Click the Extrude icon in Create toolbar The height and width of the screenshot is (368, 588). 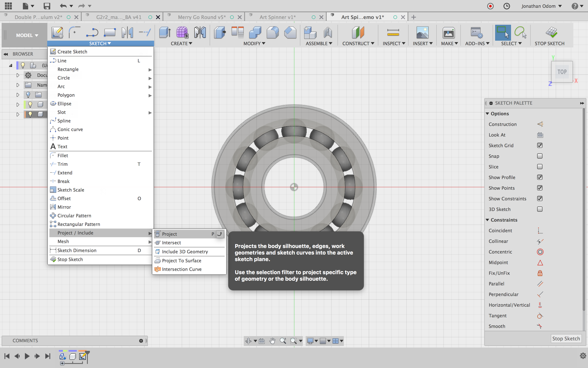point(165,33)
